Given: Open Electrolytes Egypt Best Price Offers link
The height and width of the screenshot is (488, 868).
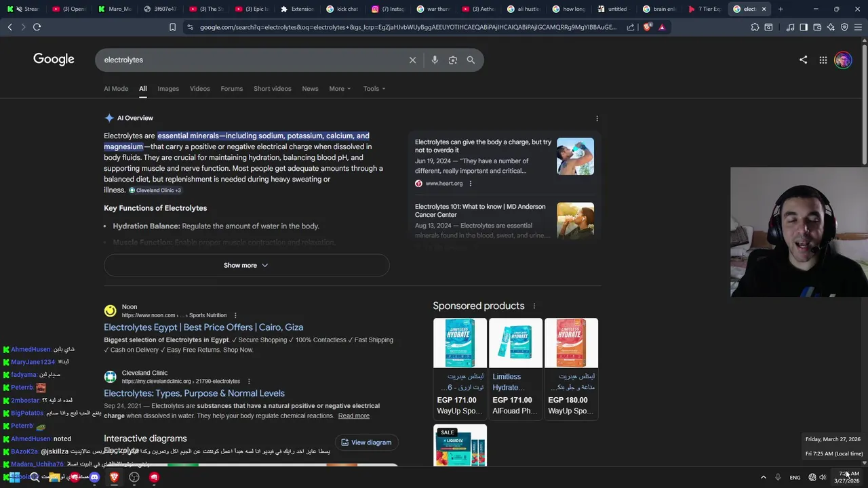Looking at the screenshot, I should [x=203, y=327].
